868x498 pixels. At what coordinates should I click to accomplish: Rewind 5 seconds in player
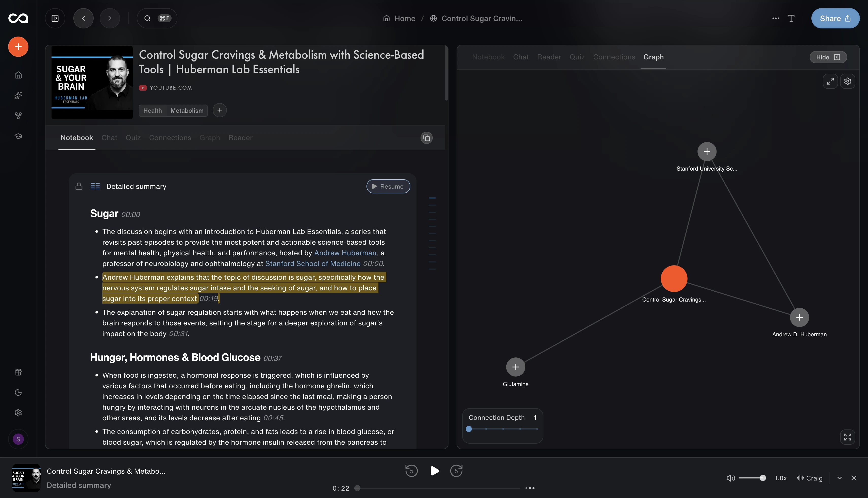(x=411, y=471)
